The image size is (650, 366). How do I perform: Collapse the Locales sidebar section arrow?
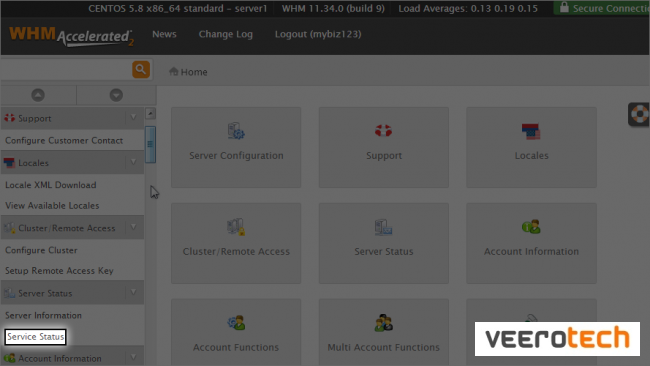[133, 162]
